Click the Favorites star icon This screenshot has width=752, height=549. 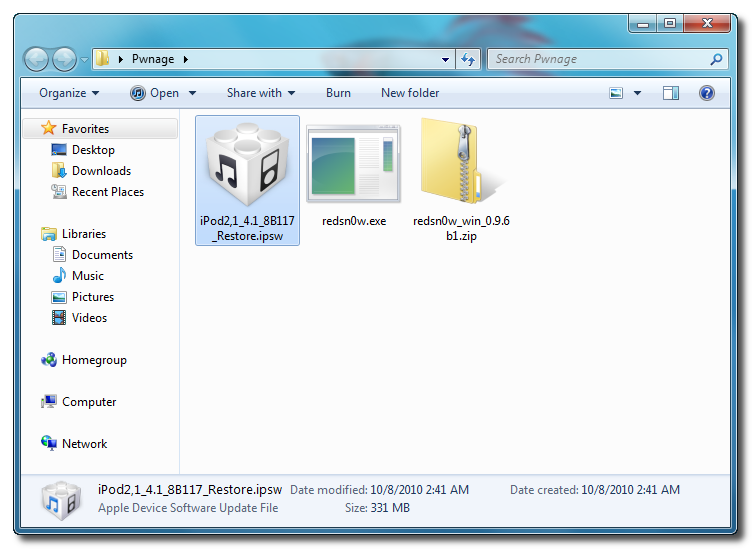pos(48,128)
